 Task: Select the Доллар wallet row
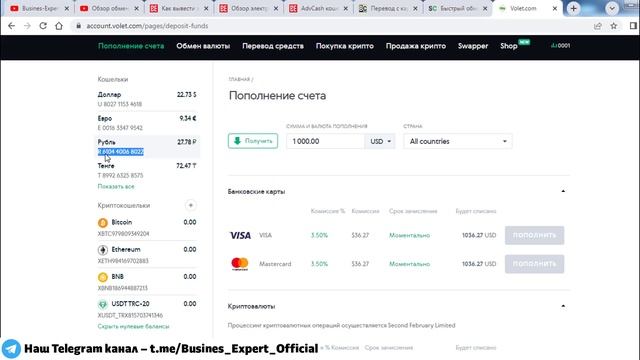[147, 99]
